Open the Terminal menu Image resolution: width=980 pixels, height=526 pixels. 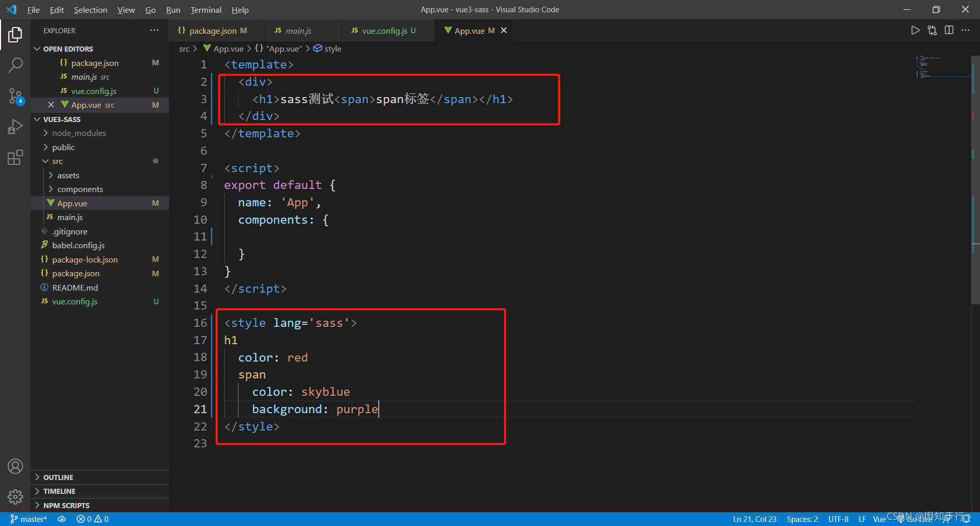click(206, 10)
